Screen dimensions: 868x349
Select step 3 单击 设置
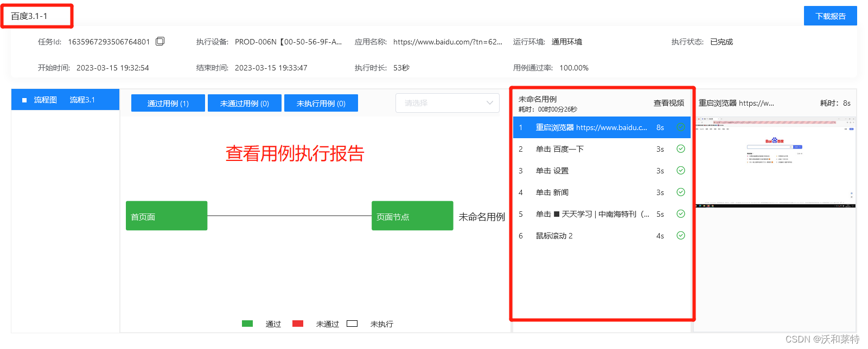(x=602, y=171)
